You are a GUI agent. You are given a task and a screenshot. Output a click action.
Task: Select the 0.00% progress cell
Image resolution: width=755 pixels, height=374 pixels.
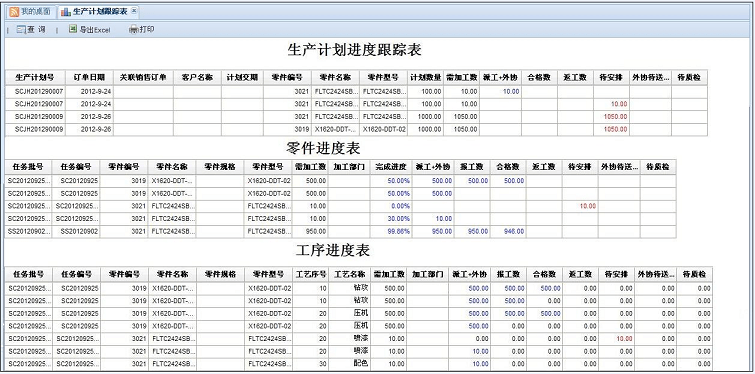pyautogui.click(x=390, y=206)
